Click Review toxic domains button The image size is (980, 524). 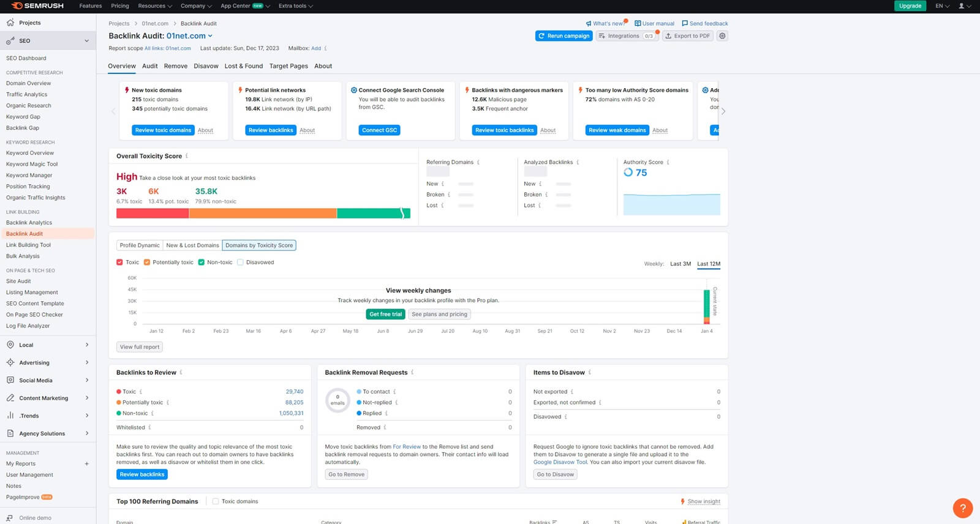tap(163, 130)
